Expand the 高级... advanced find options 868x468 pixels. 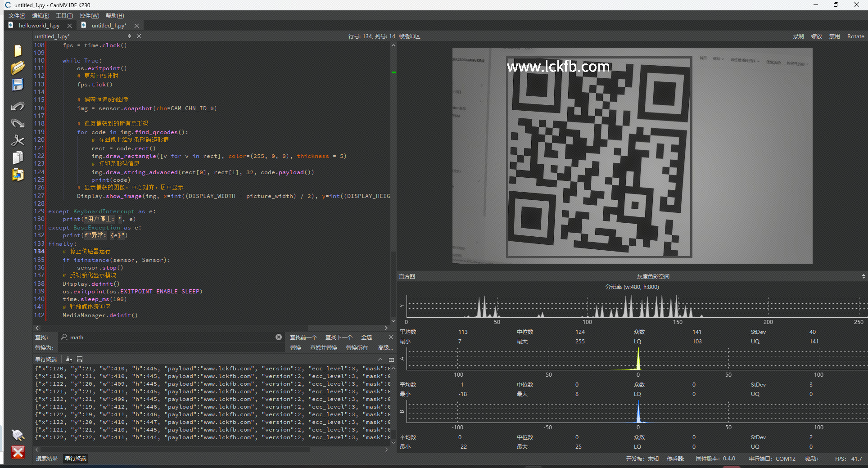pyautogui.click(x=385, y=348)
